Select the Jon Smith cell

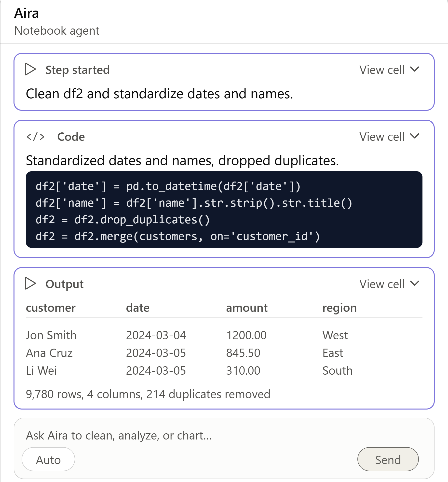tap(51, 335)
